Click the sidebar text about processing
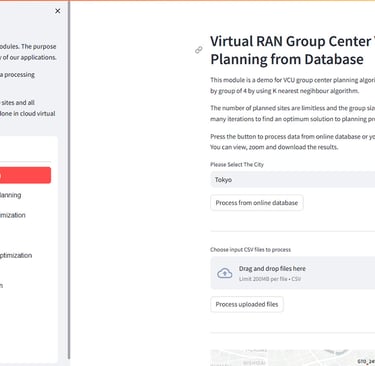This screenshot has width=375, height=366. click(x=17, y=75)
